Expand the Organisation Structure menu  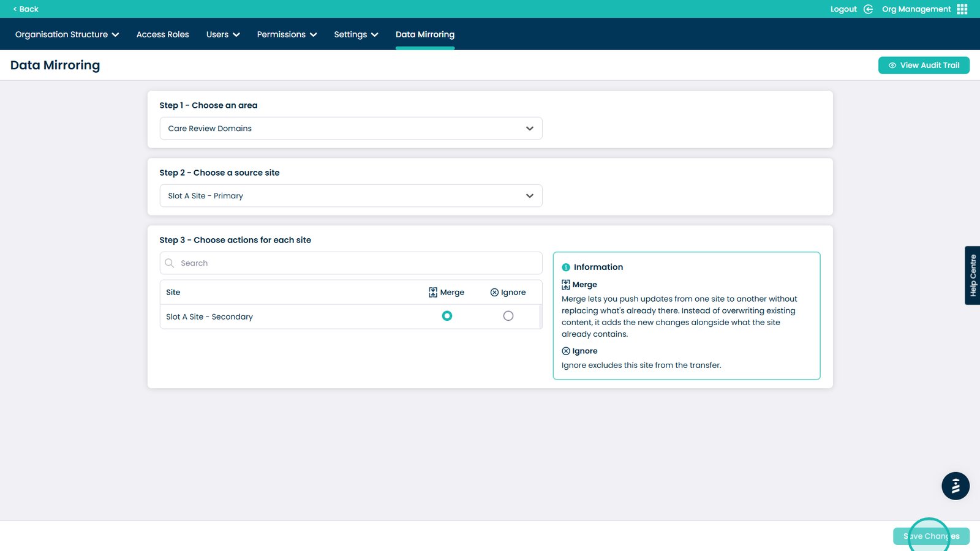pos(67,34)
